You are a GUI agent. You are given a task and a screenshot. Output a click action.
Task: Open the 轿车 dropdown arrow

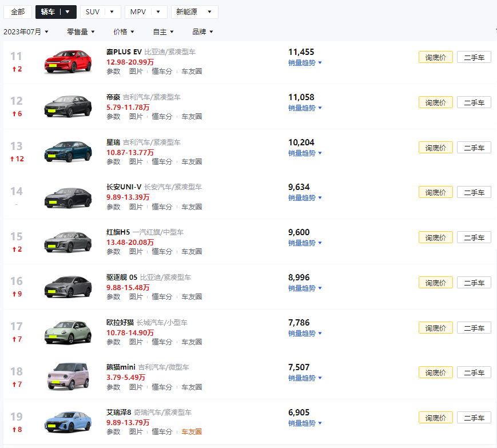point(67,12)
